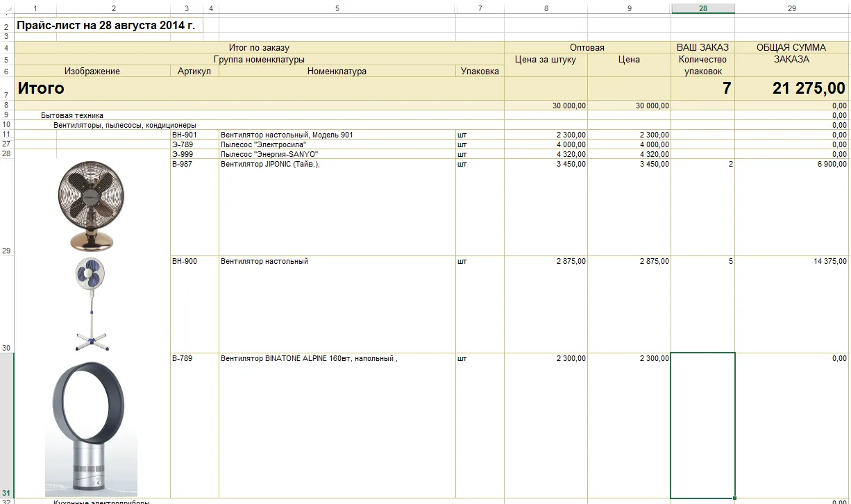
Task: Click the 'Количество' header cell
Action: (702, 60)
